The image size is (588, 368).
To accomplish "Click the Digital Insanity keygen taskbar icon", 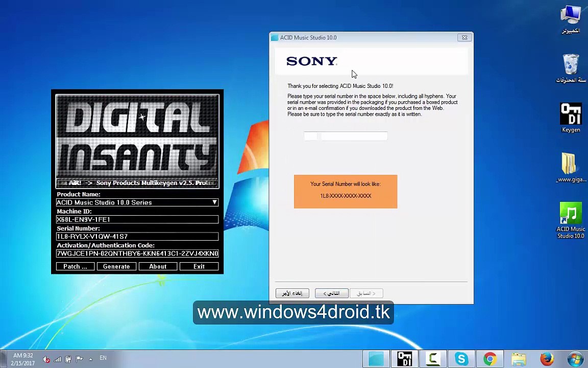I will click(x=405, y=359).
